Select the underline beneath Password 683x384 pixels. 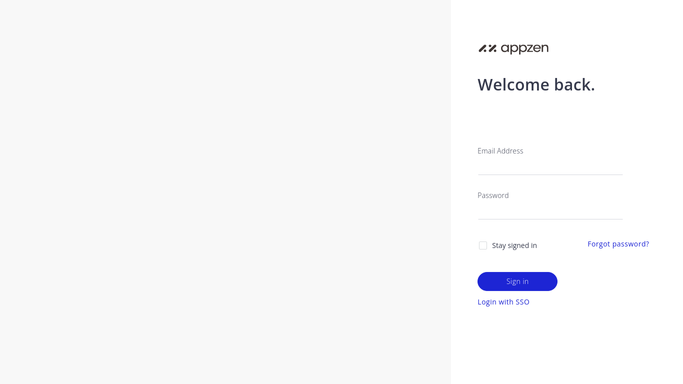(x=550, y=219)
